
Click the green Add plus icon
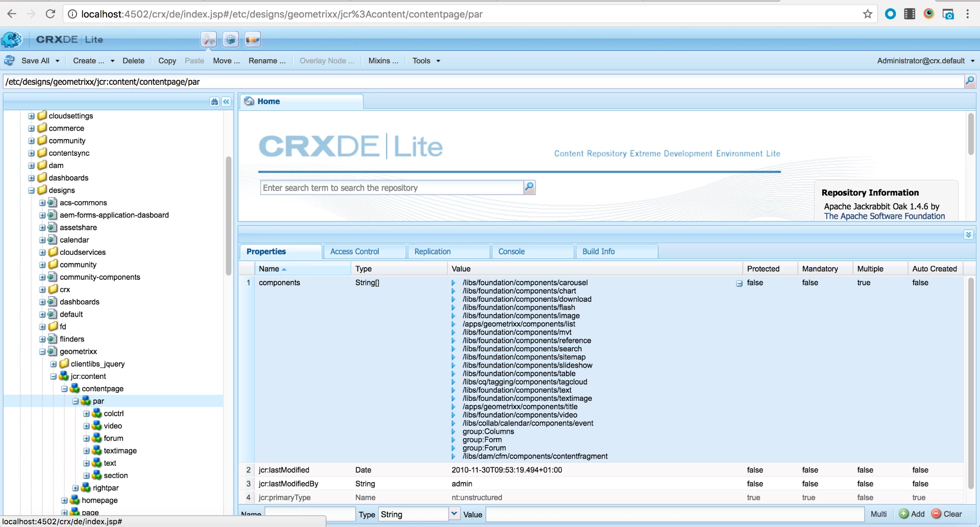point(904,514)
